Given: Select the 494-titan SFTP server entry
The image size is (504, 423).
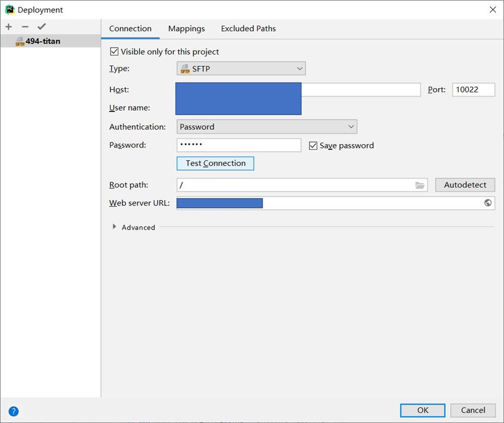Looking at the screenshot, I should (51, 41).
